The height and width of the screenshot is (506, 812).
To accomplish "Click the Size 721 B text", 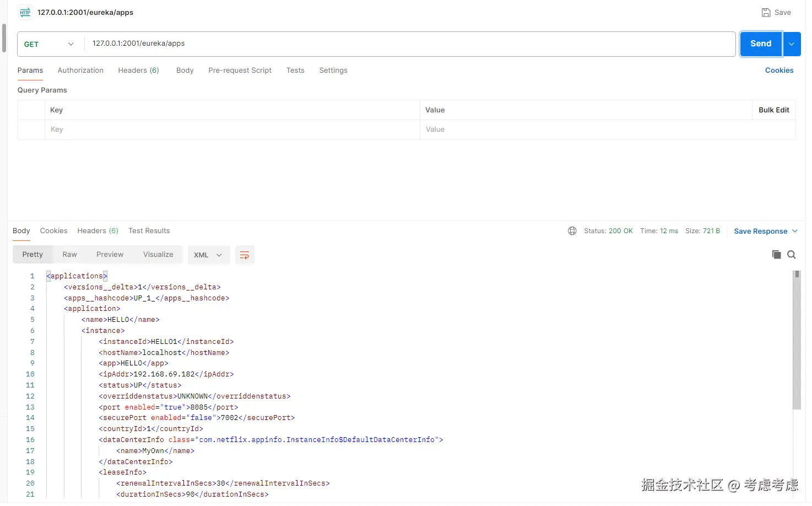I will [x=702, y=231].
